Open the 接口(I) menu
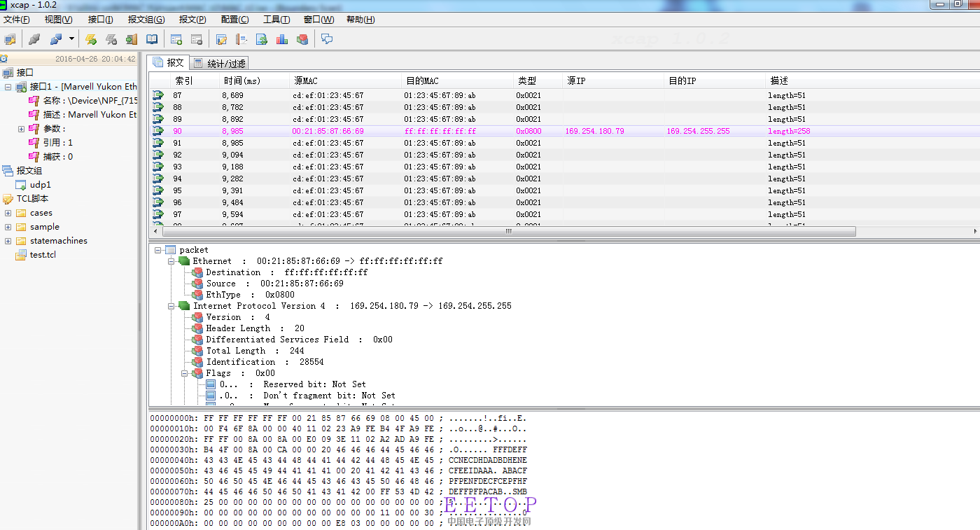This screenshot has height=530, width=980. point(101,20)
